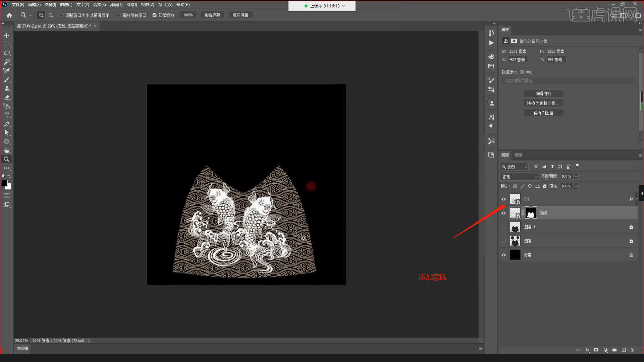Toggle layer filter on/off switch
This screenshot has height=362, width=644.
(x=577, y=166)
